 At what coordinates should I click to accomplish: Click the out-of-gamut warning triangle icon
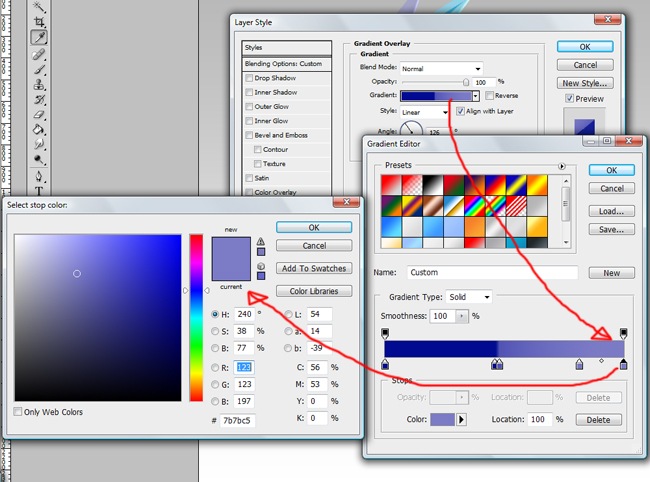coord(261,241)
